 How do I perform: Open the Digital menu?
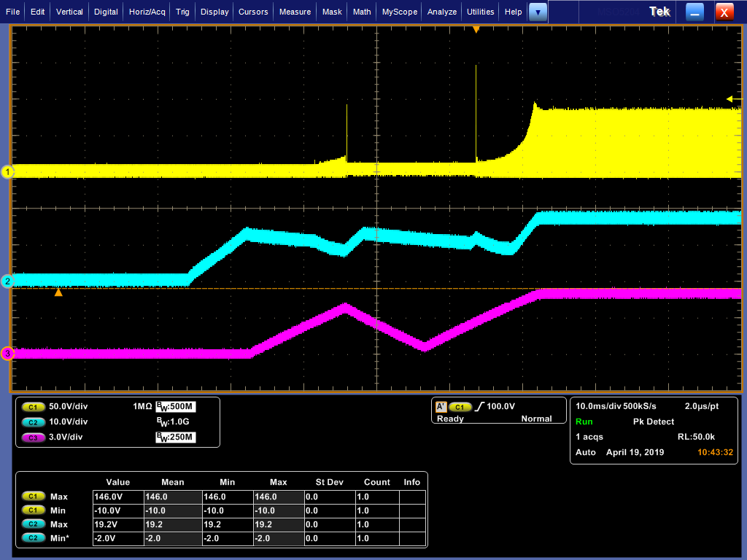coord(106,12)
